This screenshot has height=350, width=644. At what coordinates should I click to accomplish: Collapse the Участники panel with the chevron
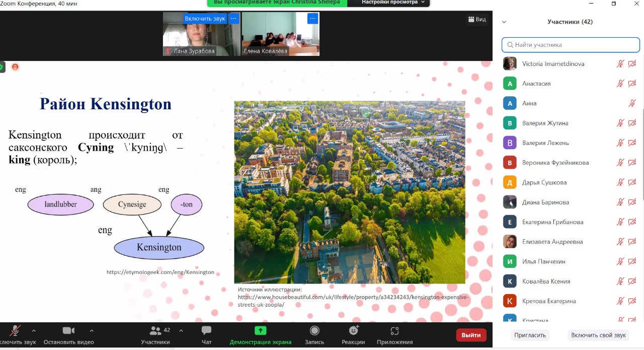(504, 22)
